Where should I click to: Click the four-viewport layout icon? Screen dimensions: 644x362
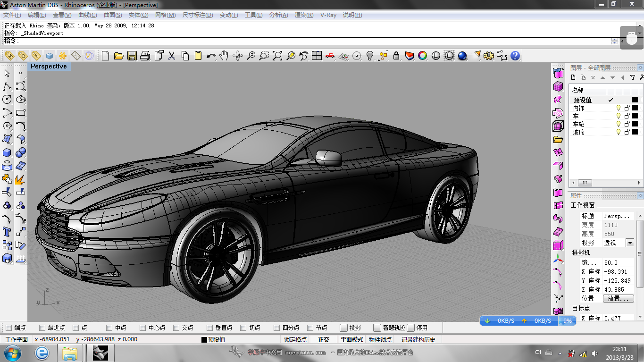point(317,56)
